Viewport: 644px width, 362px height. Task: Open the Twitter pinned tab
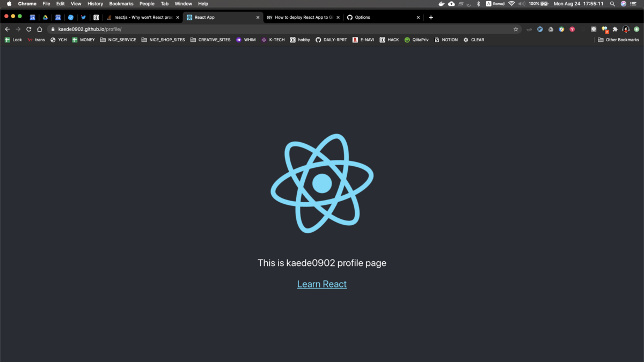pos(83,17)
